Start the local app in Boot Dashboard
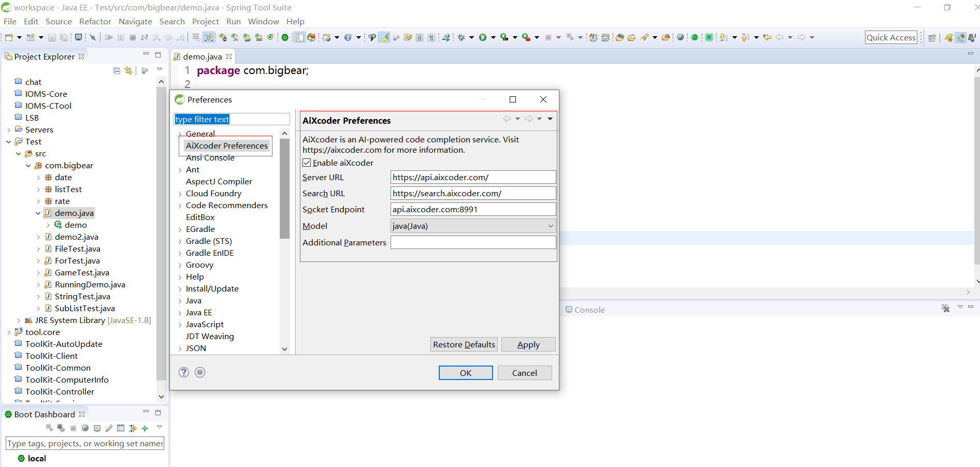The width and height of the screenshot is (980, 467). [x=49, y=428]
